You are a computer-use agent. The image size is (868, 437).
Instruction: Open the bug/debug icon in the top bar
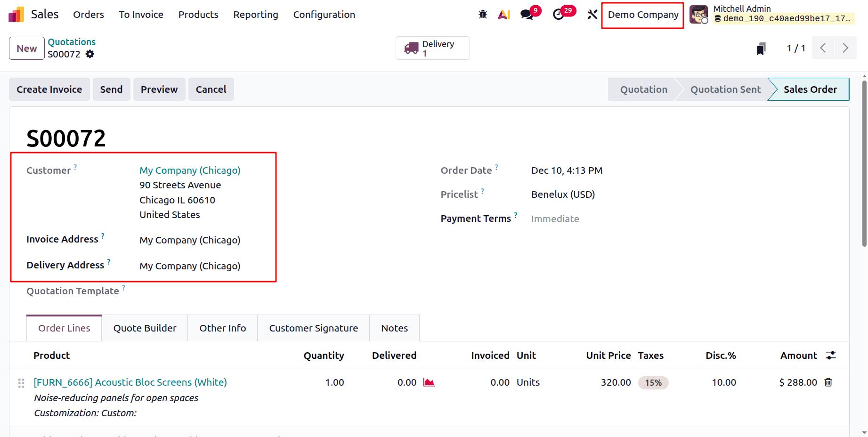point(482,14)
